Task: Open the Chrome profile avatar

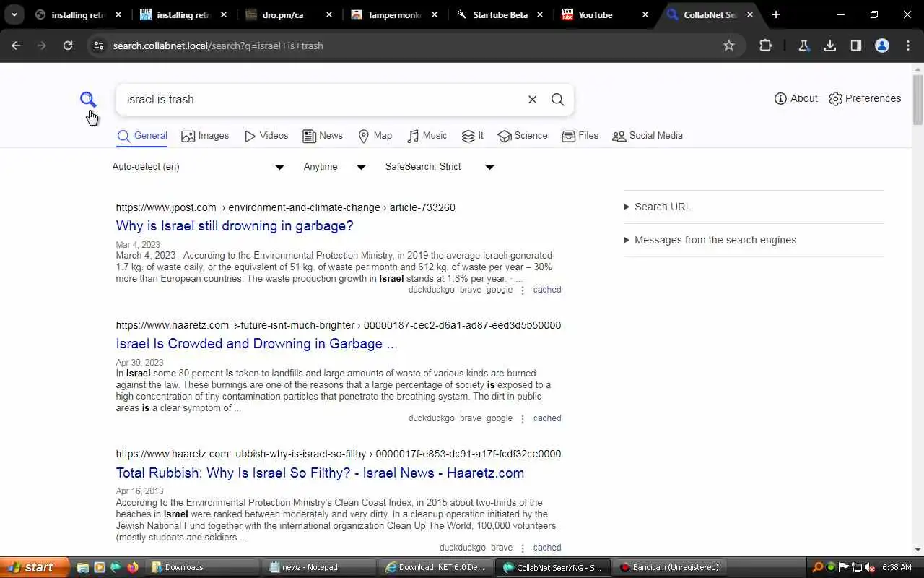Action: (x=882, y=46)
